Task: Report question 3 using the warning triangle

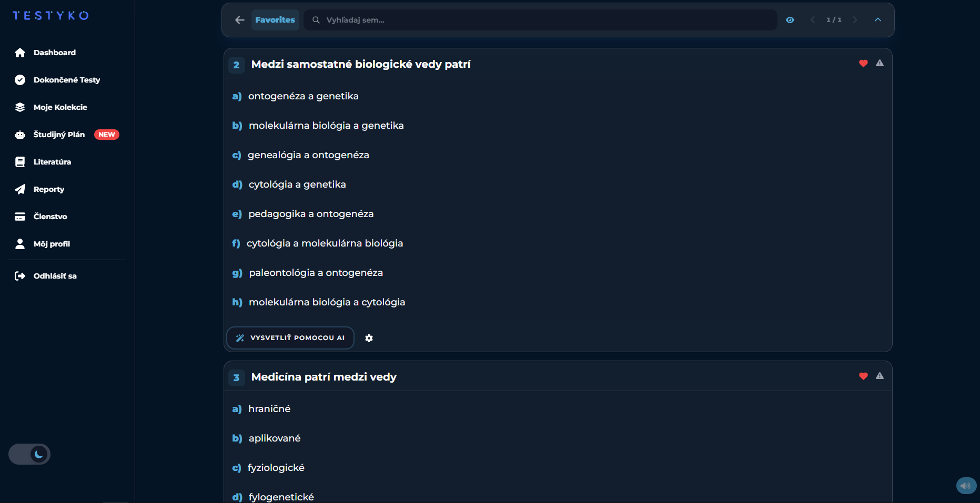Action: (x=880, y=376)
